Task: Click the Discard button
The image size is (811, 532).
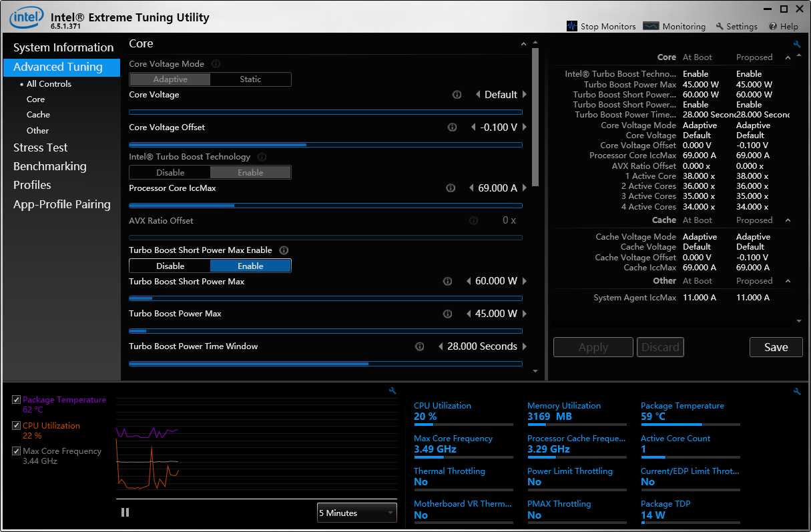Action: pos(661,347)
